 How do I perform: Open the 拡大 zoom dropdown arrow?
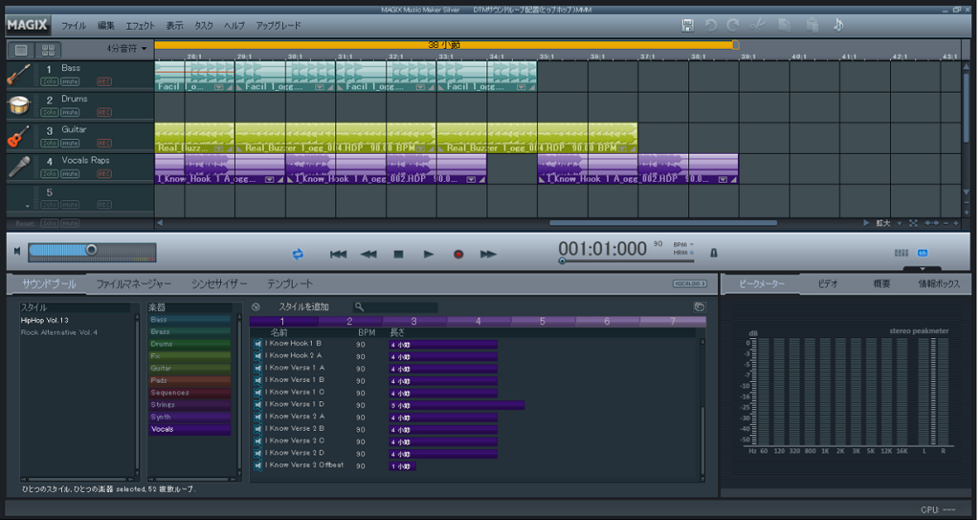pos(900,223)
